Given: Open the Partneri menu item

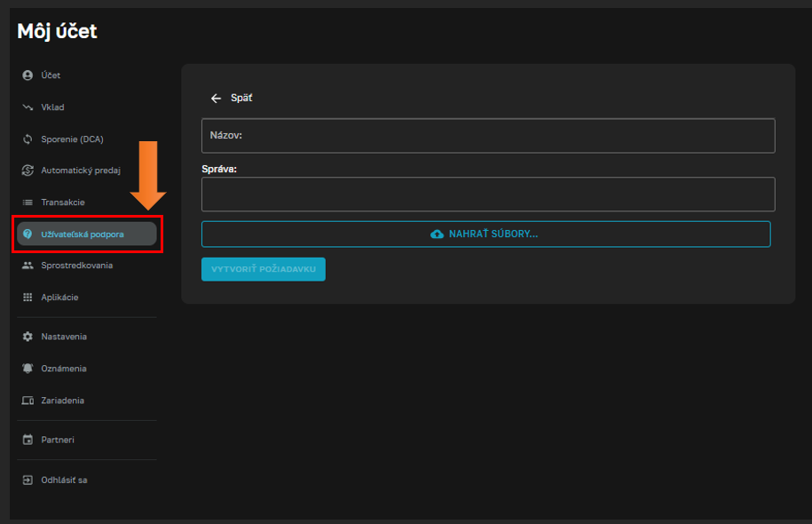Looking at the screenshot, I should 58,440.
